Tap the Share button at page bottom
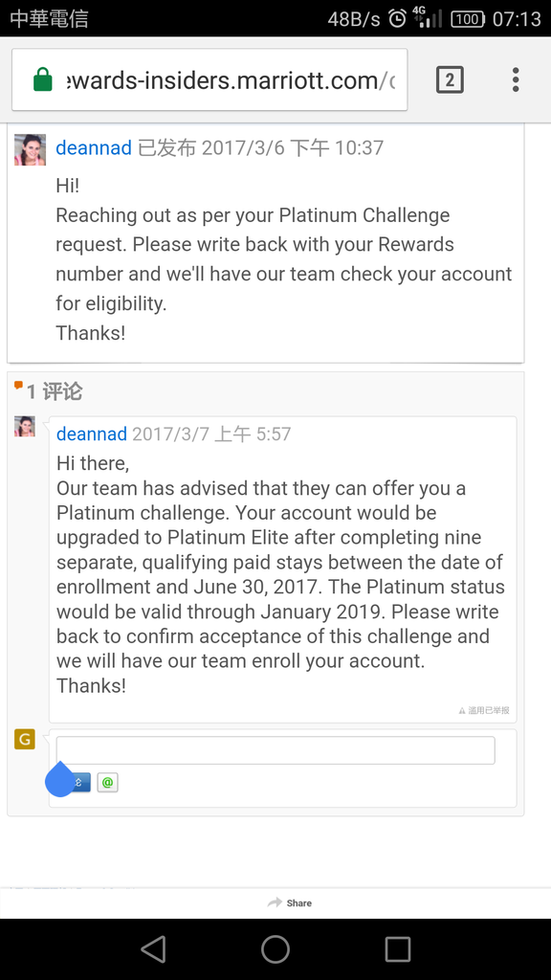The width and height of the screenshot is (551, 980). click(289, 902)
